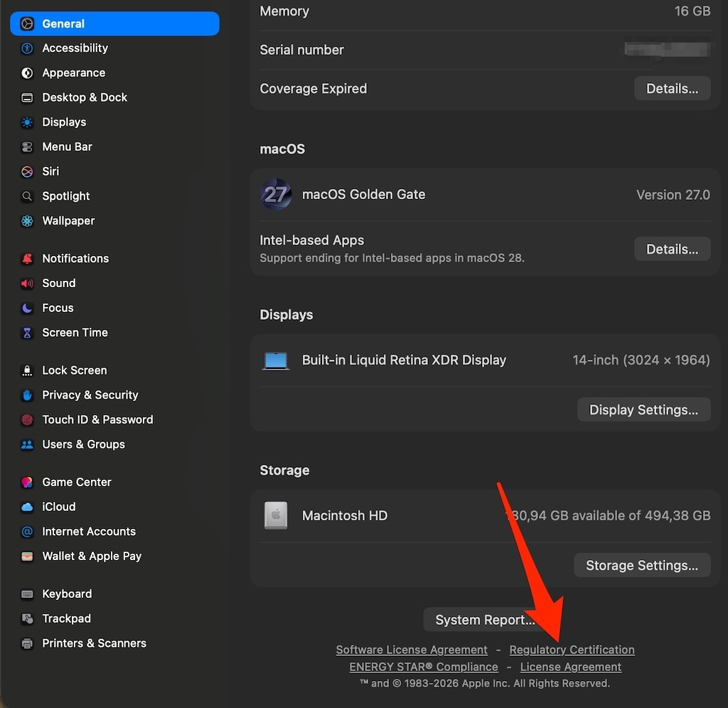This screenshot has width=728, height=708.
Task: Click Coverage Expired label
Action: tap(313, 88)
